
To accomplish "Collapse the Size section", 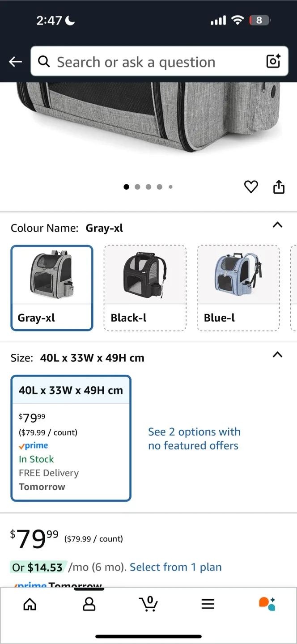I will [x=278, y=355].
